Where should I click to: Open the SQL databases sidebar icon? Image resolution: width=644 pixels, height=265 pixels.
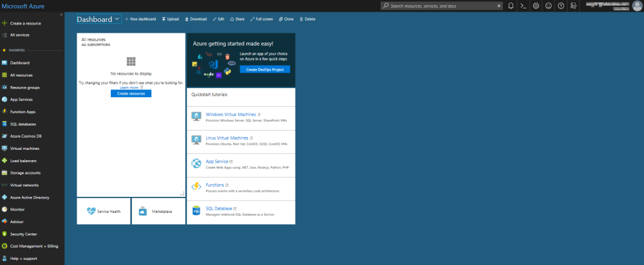coord(5,124)
